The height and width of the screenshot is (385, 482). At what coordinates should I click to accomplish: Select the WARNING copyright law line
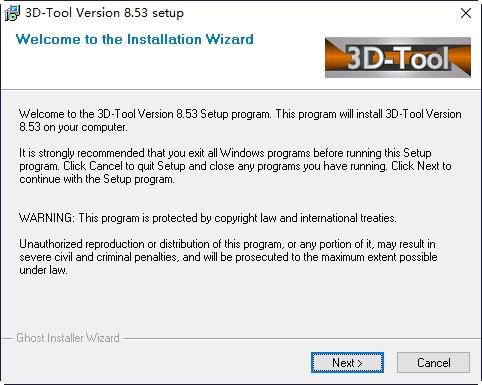208,218
